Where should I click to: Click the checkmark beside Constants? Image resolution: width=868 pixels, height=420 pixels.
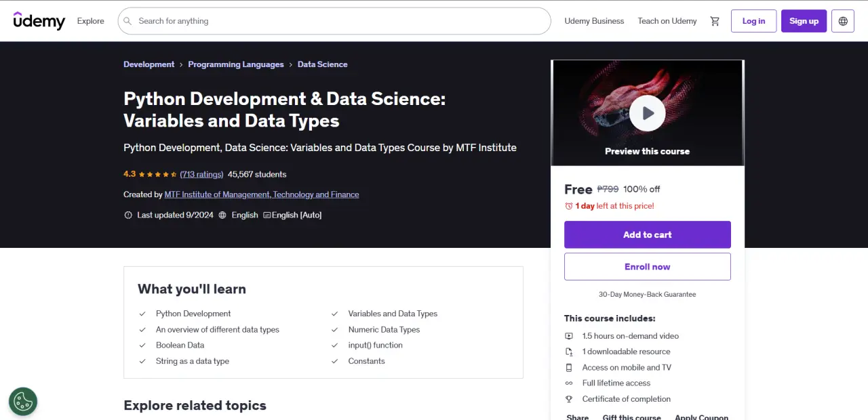(334, 361)
